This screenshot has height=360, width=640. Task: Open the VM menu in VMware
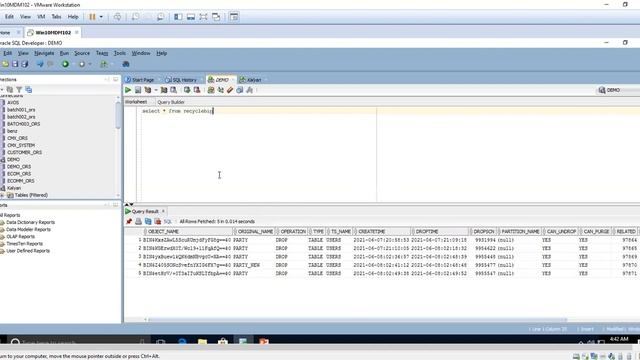coord(41,17)
